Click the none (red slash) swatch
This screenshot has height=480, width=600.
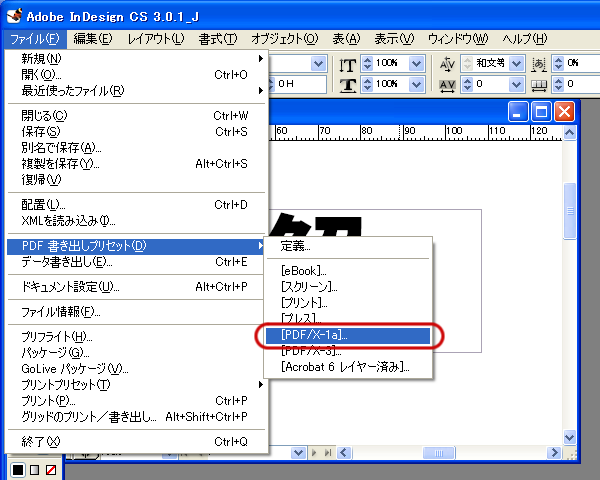coord(51,470)
